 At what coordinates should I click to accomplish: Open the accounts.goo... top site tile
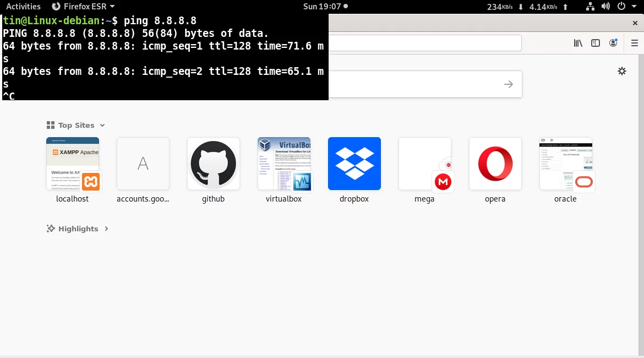[x=143, y=164]
